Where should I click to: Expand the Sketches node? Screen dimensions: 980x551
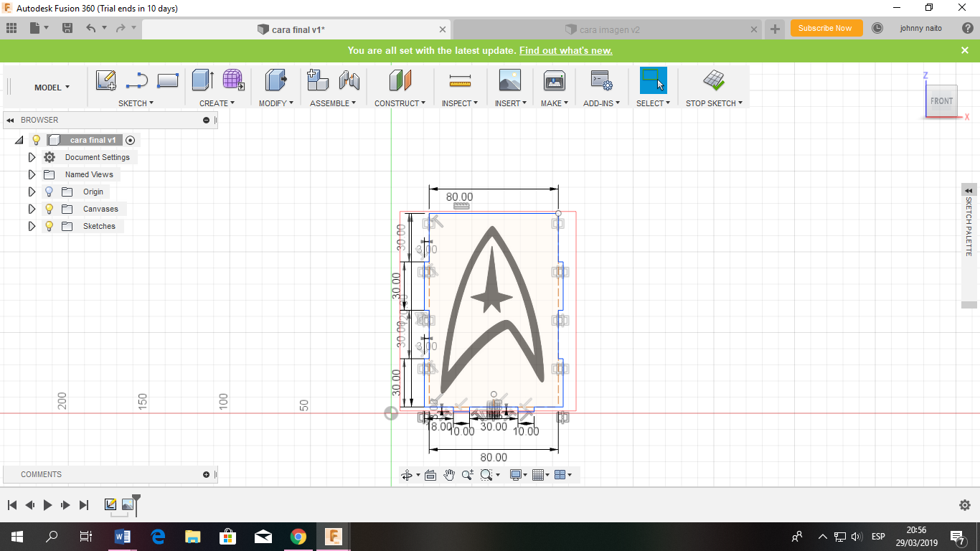click(x=32, y=226)
